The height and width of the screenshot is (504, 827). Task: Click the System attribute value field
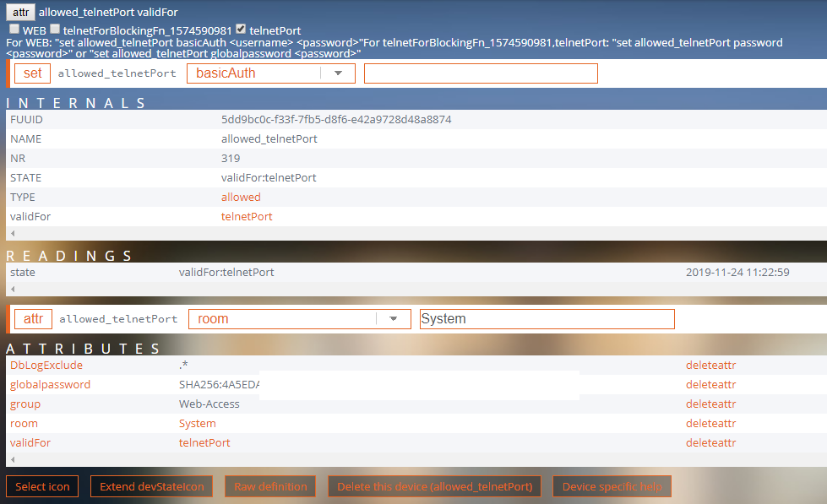(x=547, y=319)
